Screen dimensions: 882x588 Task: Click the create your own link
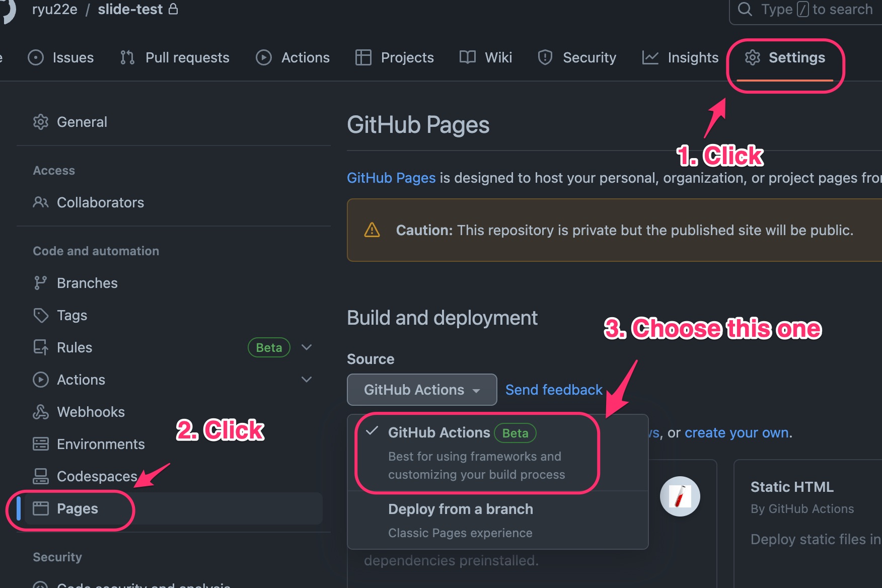(x=737, y=432)
